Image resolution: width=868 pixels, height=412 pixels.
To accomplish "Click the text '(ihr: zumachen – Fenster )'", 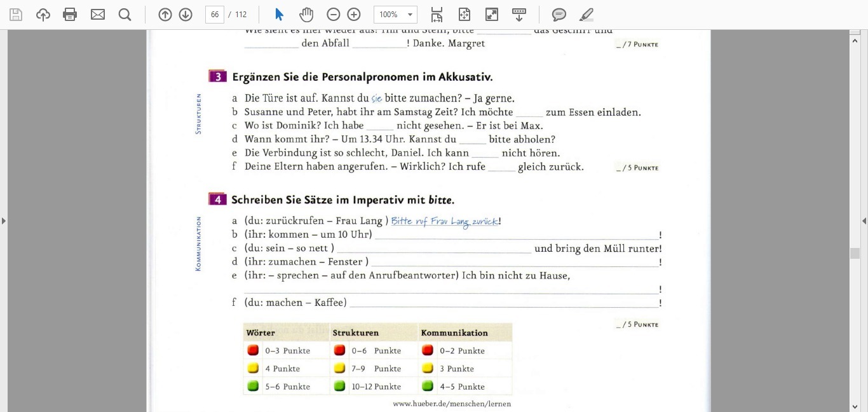I will coord(306,261).
